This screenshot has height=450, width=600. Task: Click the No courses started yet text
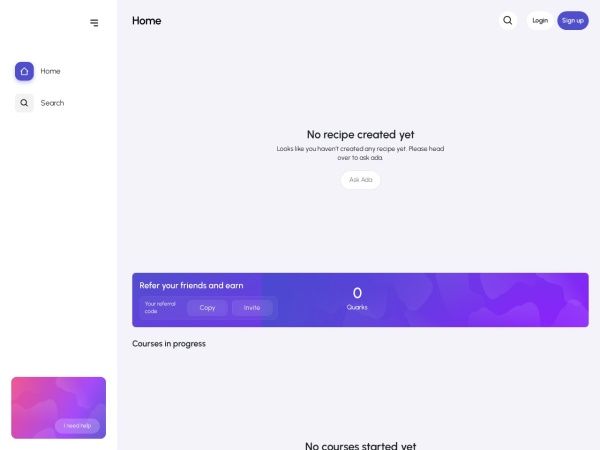(360, 446)
